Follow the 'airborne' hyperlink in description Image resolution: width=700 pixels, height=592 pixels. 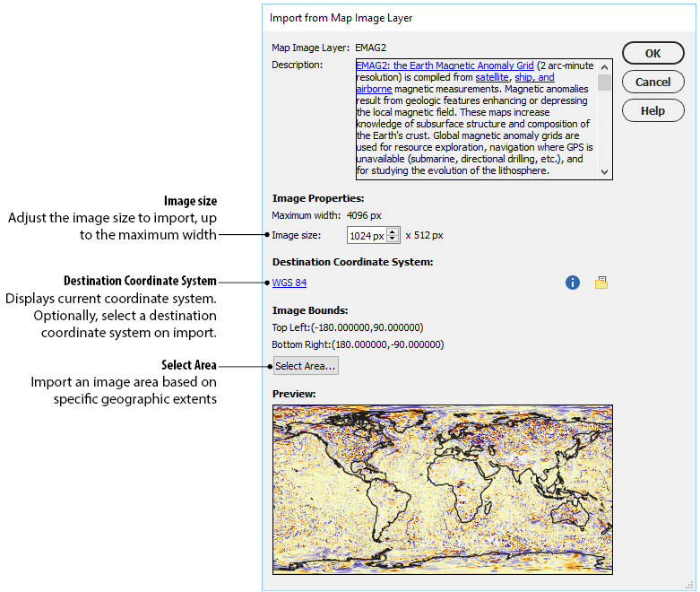pyautogui.click(x=374, y=89)
